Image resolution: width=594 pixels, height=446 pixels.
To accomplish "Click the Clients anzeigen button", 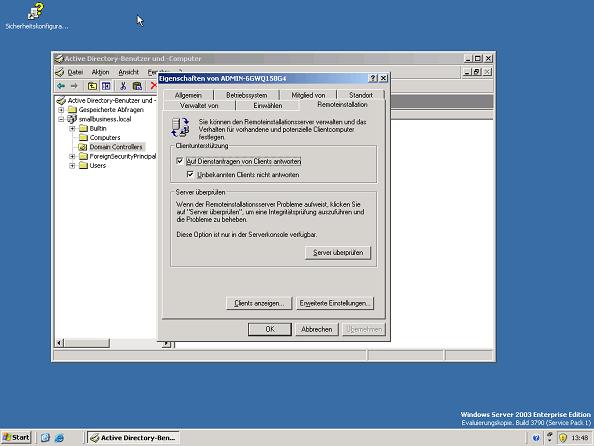I will 259,303.
